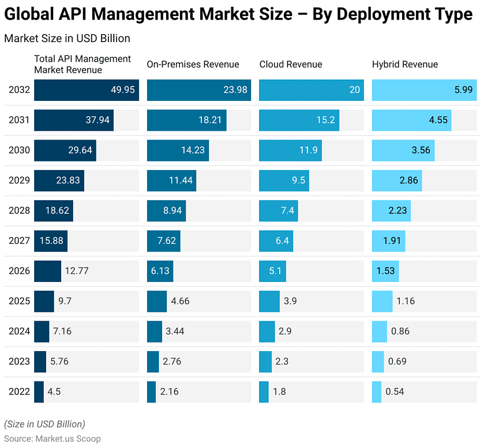Image resolution: width=484 pixels, height=448 pixels.
Task: Click the 7.16 total revenue value
Action: point(62,331)
